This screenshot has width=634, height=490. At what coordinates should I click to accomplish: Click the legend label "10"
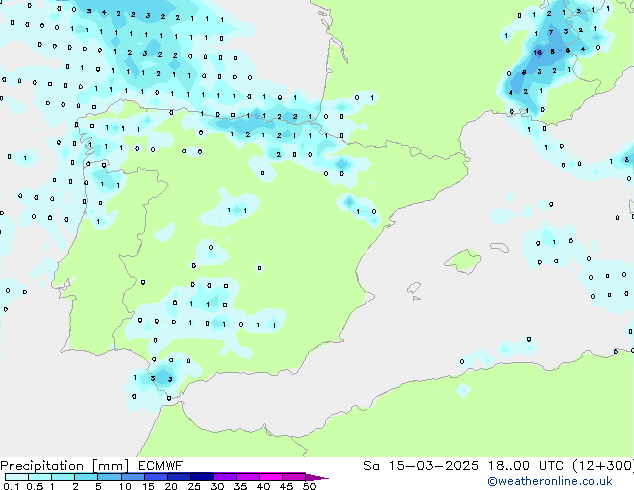[x=125, y=486]
